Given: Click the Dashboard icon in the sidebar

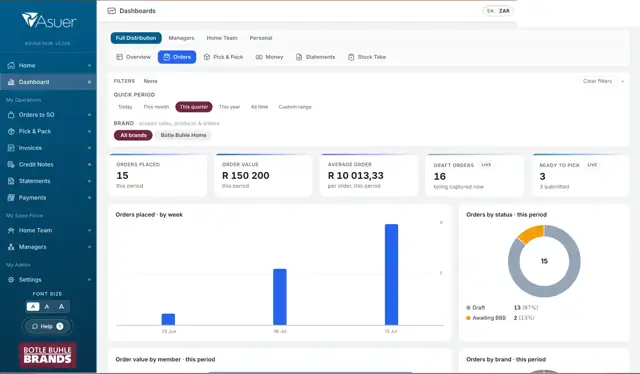Looking at the screenshot, I should pyautogui.click(x=11, y=82).
